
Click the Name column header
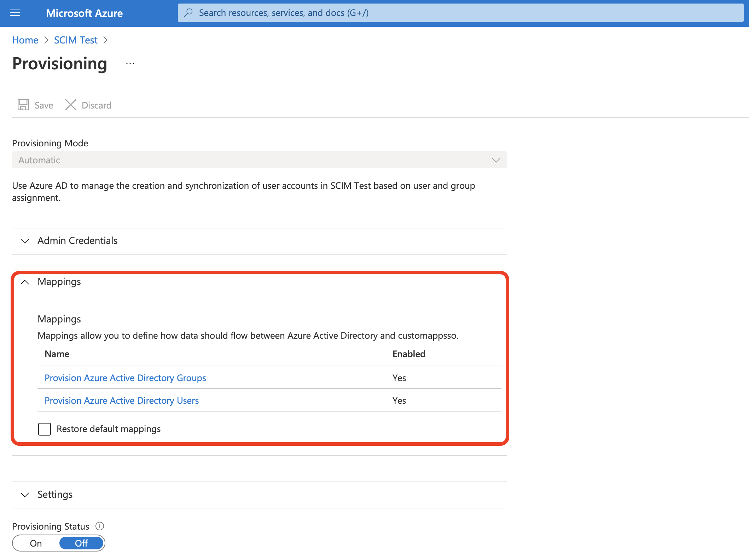pos(57,354)
